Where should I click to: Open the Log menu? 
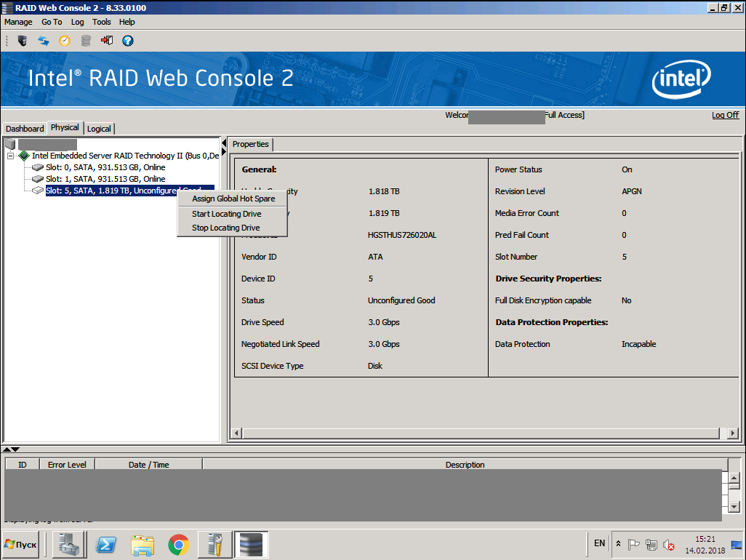pyautogui.click(x=77, y=22)
